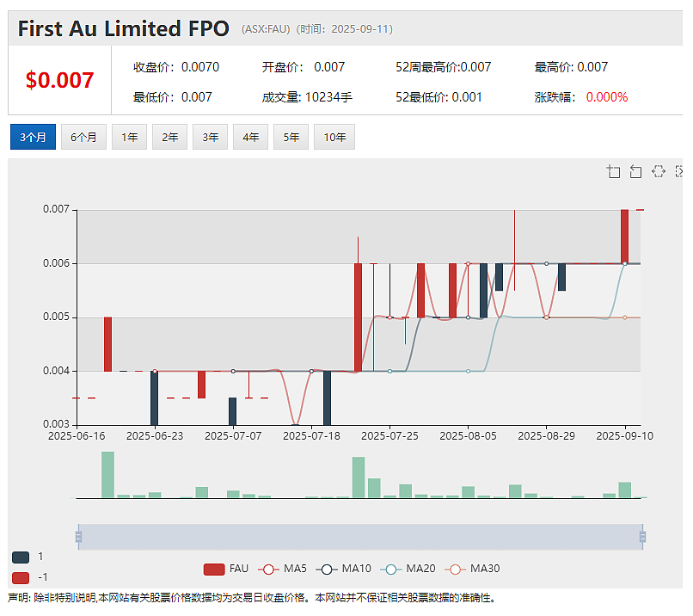This screenshot has width=693, height=616.
Task: Click the 2025-09-10 axis date label
Action: pyautogui.click(x=624, y=436)
